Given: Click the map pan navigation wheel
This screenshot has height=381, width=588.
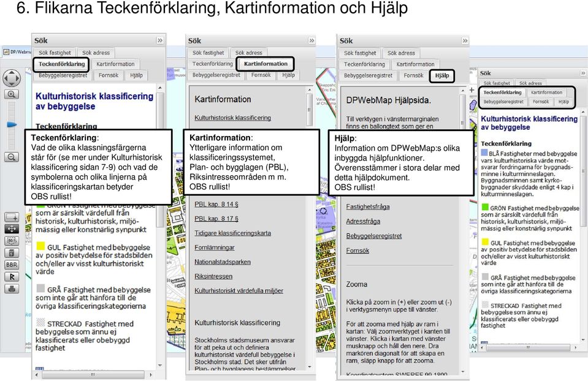Looking at the screenshot, I should tap(12, 78).
